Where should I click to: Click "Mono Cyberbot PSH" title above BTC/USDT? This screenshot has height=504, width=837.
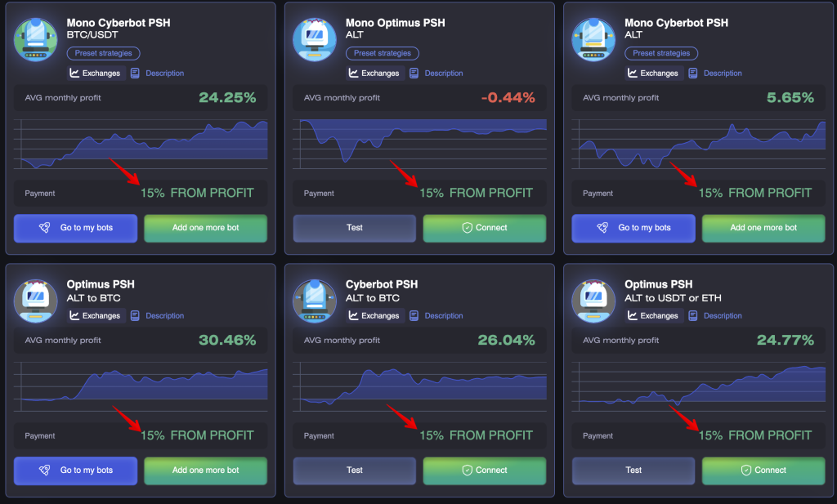(x=119, y=23)
